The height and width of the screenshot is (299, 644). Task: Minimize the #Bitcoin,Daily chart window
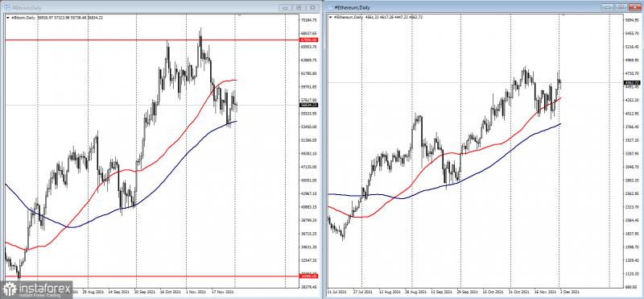click(x=286, y=7)
